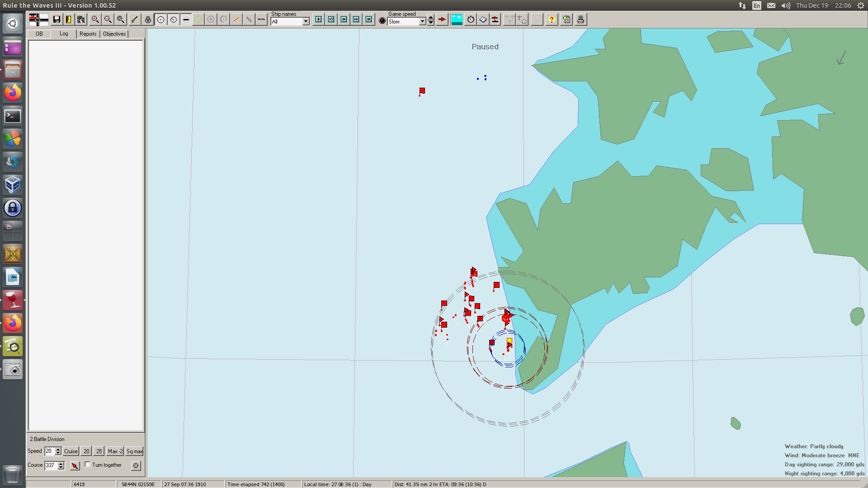Click the printer icon in toolbar
868x488 pixels.
point(580,19)
